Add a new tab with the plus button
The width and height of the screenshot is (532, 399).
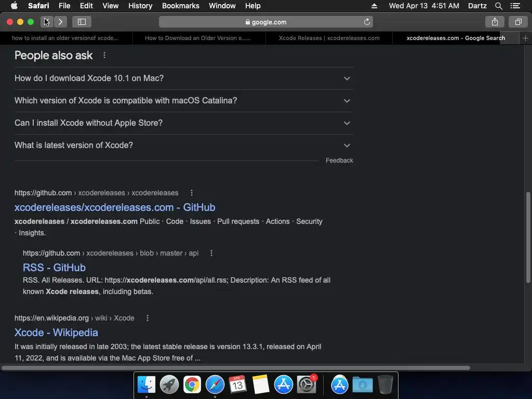pos(525,38)
